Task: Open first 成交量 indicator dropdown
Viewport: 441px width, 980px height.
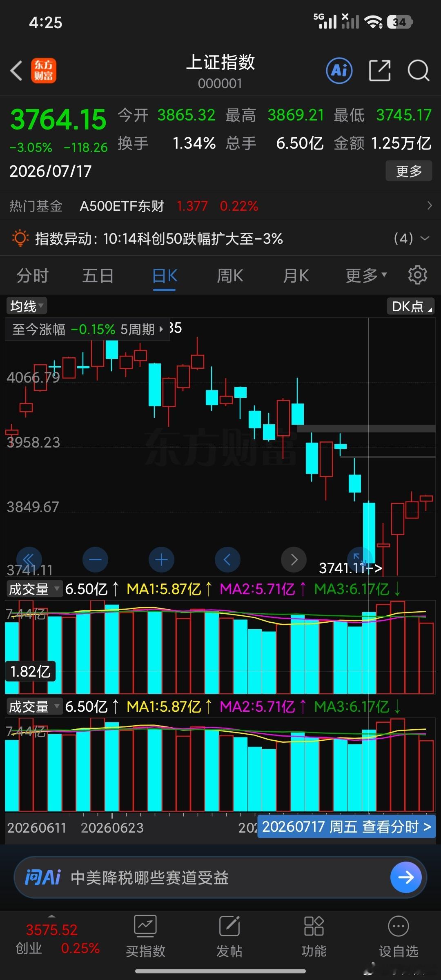Action: point(34,589)
